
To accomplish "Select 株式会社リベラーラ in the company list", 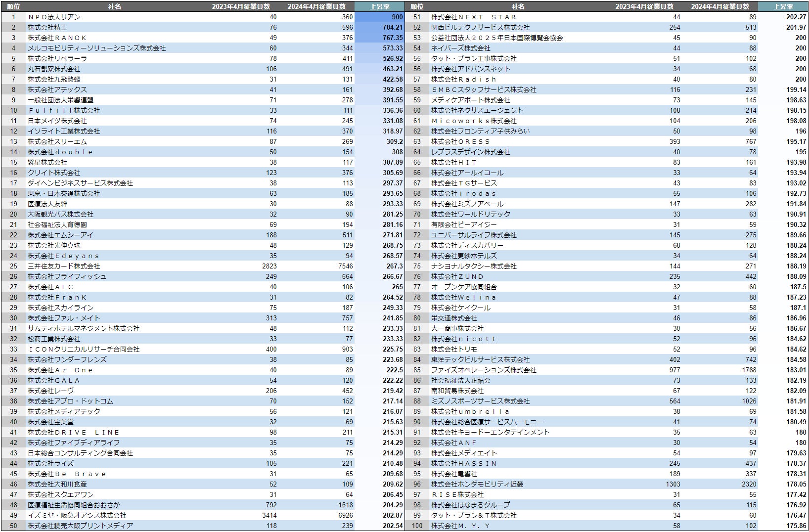I will pos(57,58).
